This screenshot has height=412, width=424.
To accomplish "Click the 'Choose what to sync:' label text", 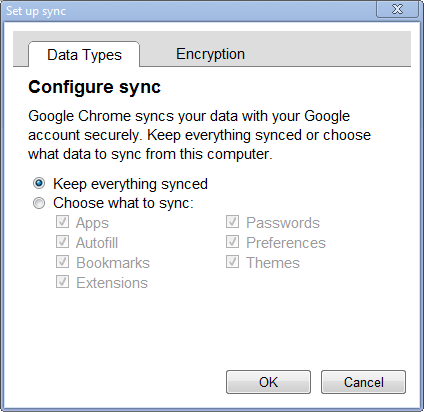I will coord(123,203).
